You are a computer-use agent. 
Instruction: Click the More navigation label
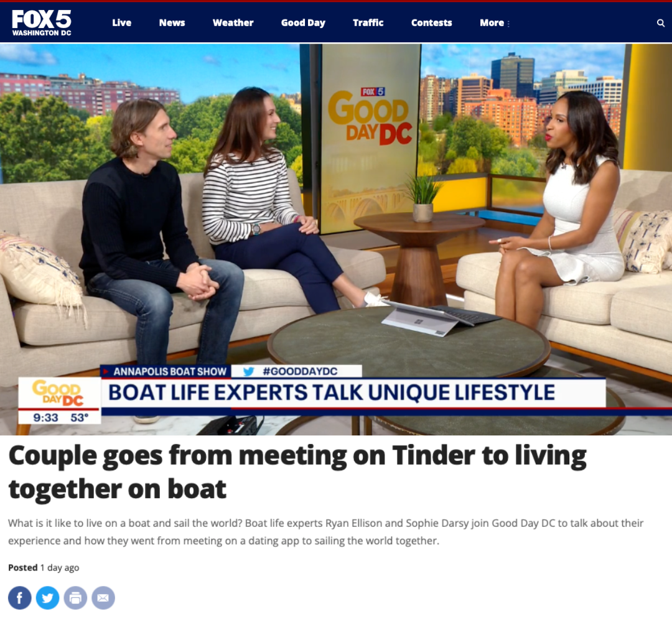tap(492, 23)
